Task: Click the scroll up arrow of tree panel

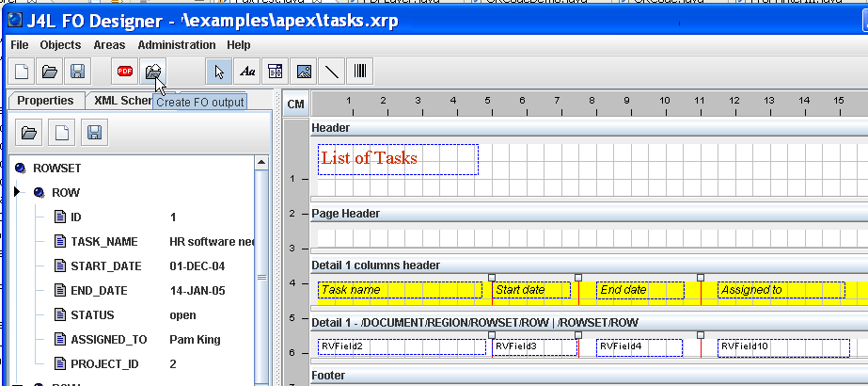Action: tap(261, 162)
